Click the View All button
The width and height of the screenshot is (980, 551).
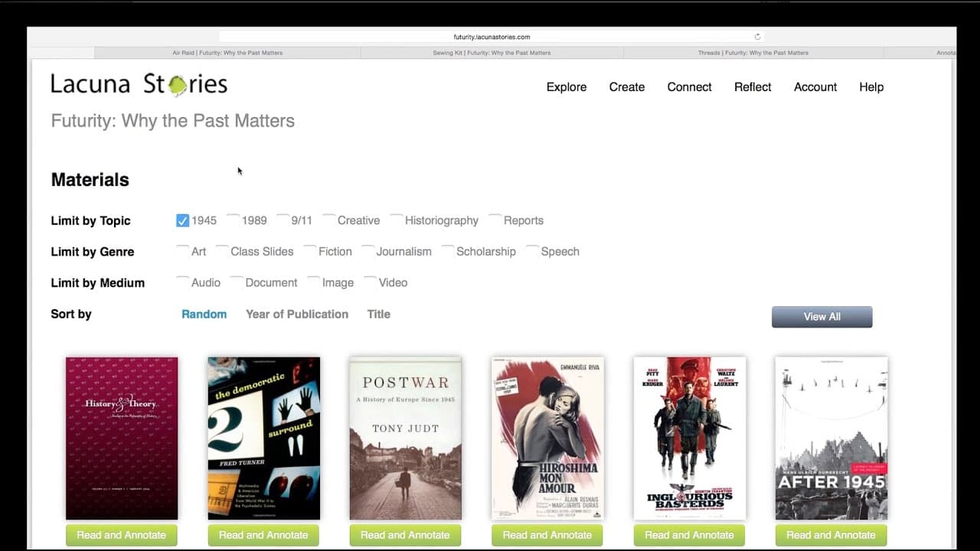pyautogui.click(x=822, y=317)
